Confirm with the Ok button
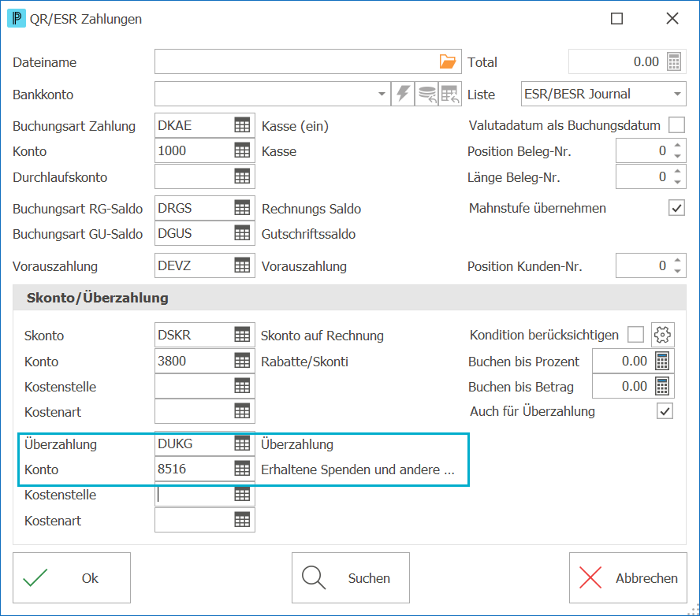Screen dimensions: 700x616 click(72, 577)
